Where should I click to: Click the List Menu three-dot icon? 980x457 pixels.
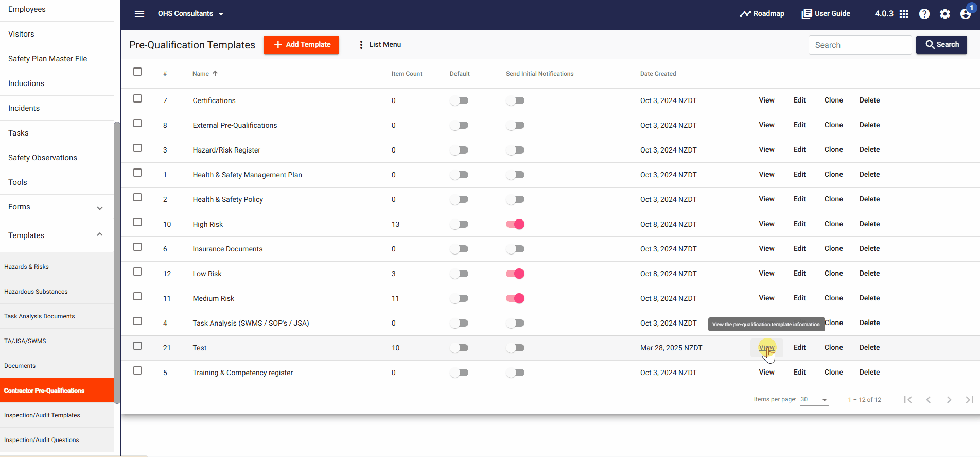[361, 45]
